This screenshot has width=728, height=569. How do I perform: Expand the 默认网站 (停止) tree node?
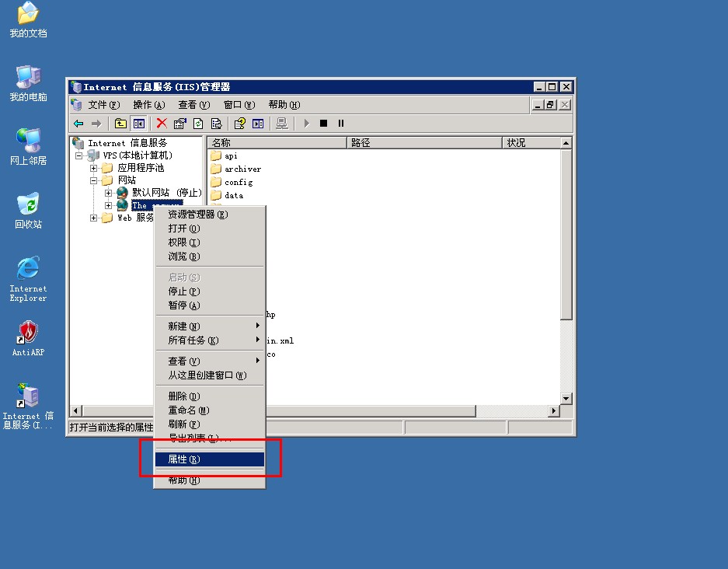coord(108,193)
